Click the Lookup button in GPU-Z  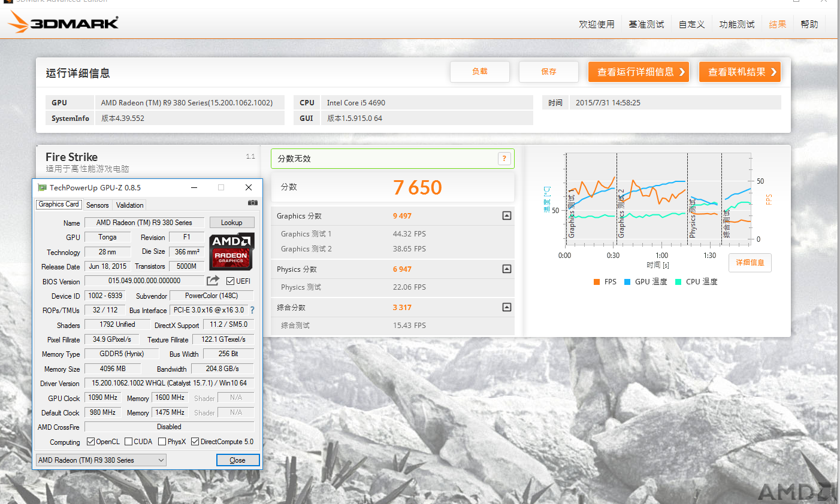(x=231, y=222)
